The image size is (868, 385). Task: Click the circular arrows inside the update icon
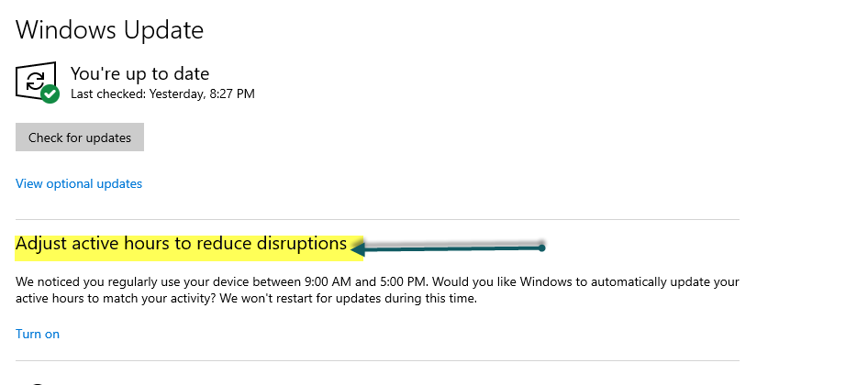click(x=35, y=82)
